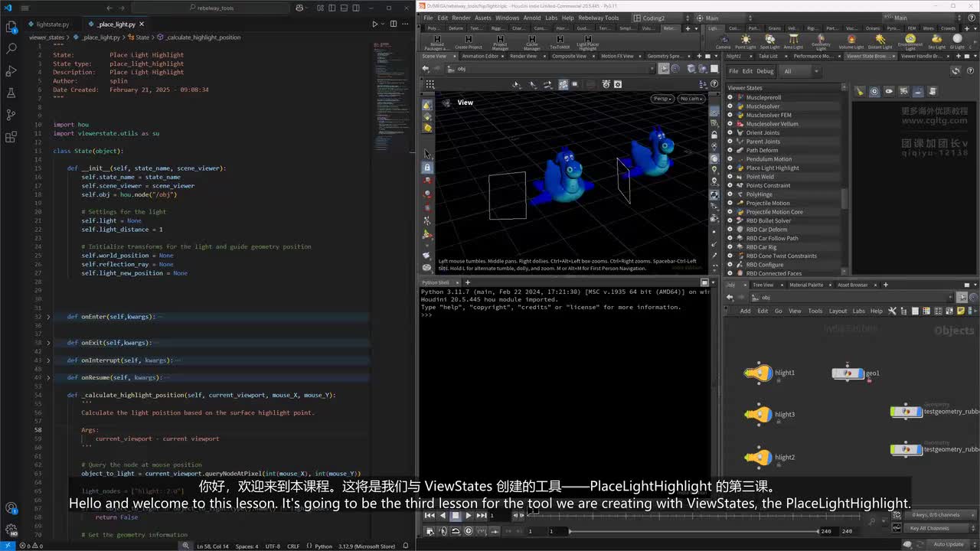Toggle the plus marker beside Place Light Highlight
Viewport: 980px width, 551px height.
coord(730,168)
